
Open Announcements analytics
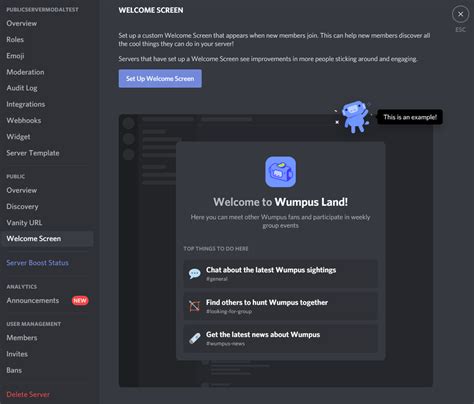click(x=33, y=300)
